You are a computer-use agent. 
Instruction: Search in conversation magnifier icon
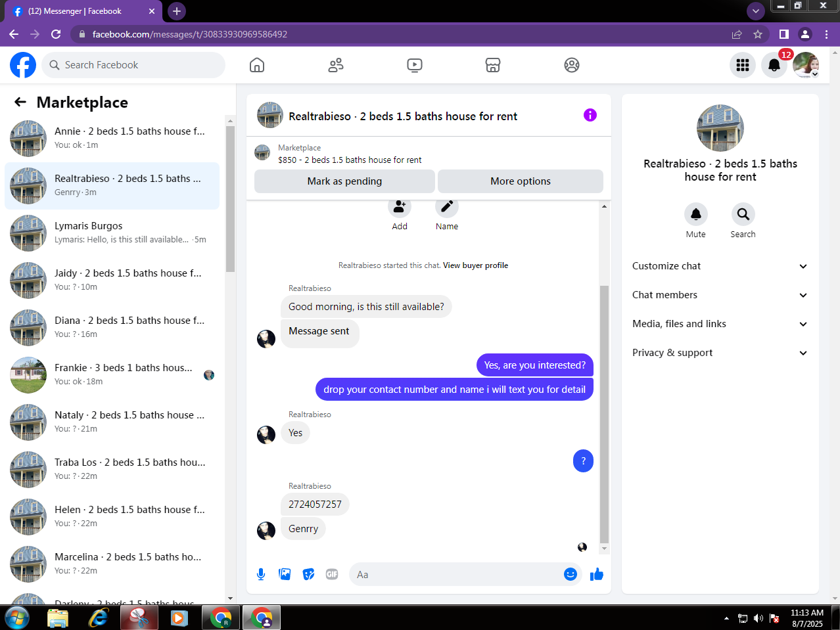[x=743, y=214]
